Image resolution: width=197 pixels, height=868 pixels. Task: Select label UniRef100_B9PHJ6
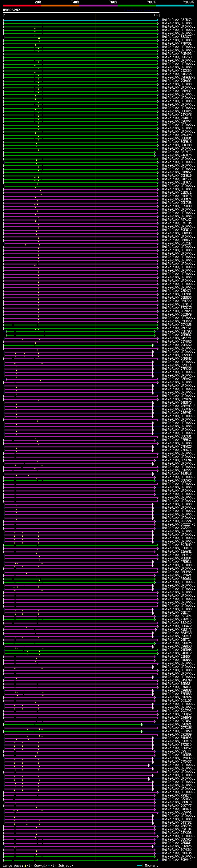click(177, 142)
